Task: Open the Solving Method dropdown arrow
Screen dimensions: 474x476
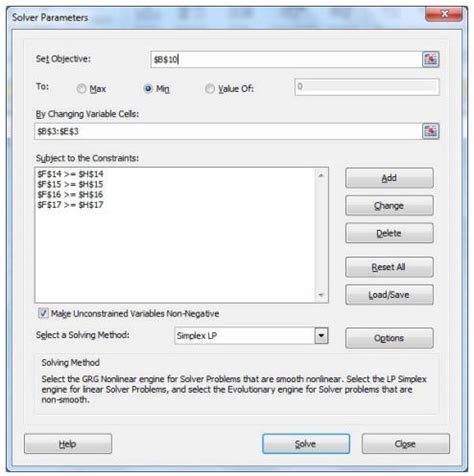Action: pyautogui.click(x=321, y=336)
